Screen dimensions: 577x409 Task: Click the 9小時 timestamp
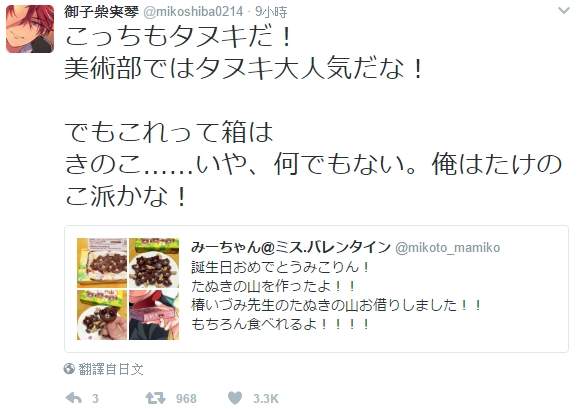click(271, 12)
